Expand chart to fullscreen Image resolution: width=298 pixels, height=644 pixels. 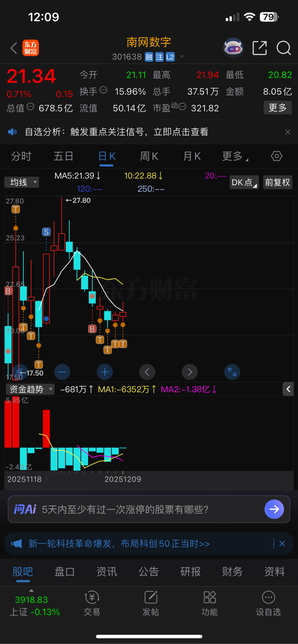click(x=232, y=372)
